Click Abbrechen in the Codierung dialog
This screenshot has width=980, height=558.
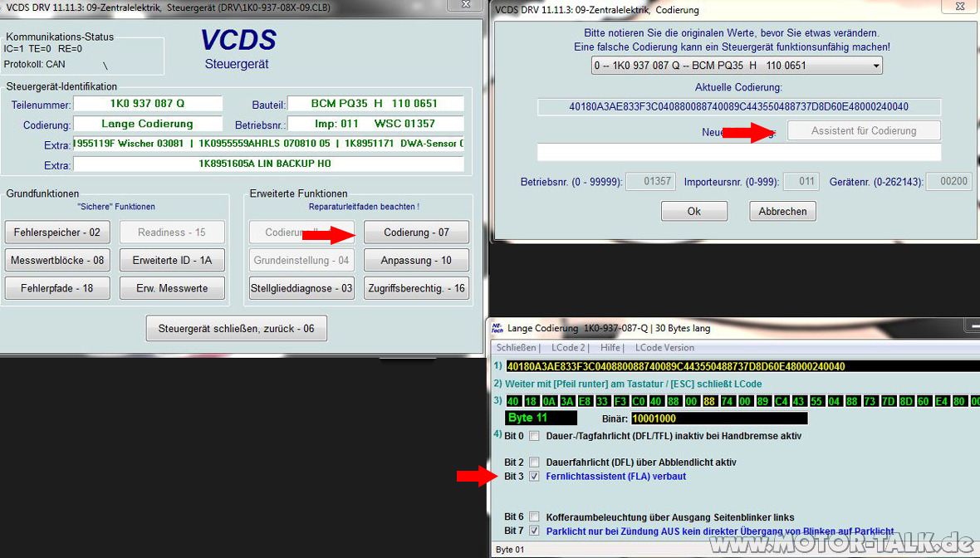pyautogui.click(x=782, y=211)
